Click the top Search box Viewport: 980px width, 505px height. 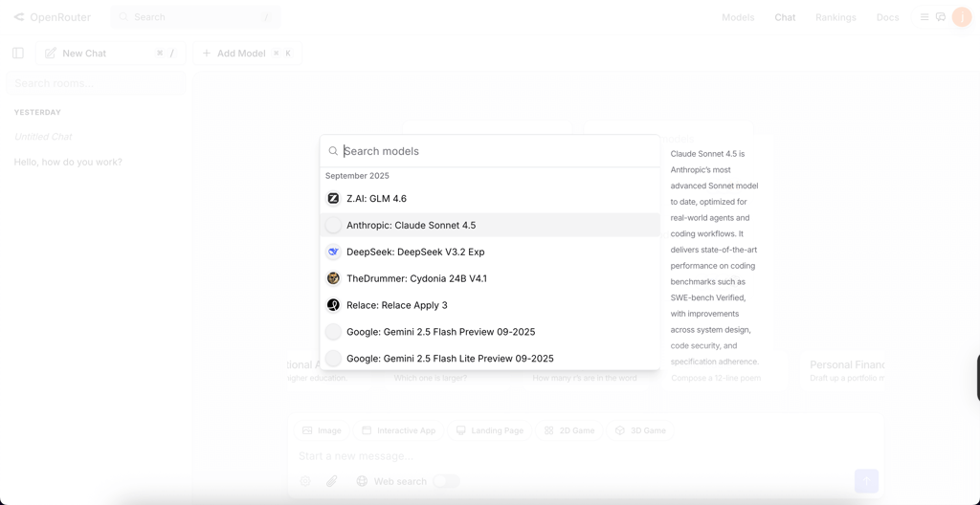(195, 17)
